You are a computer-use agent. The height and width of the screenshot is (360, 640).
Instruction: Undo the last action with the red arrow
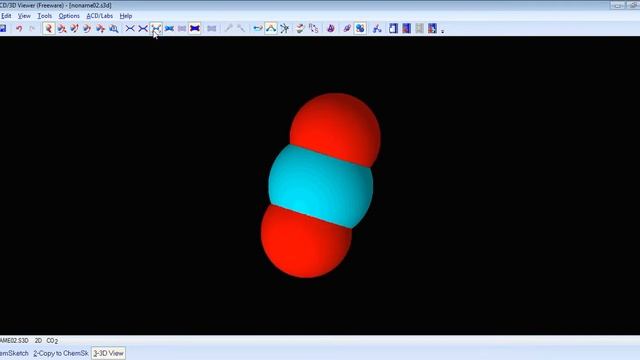click(19, 28)
